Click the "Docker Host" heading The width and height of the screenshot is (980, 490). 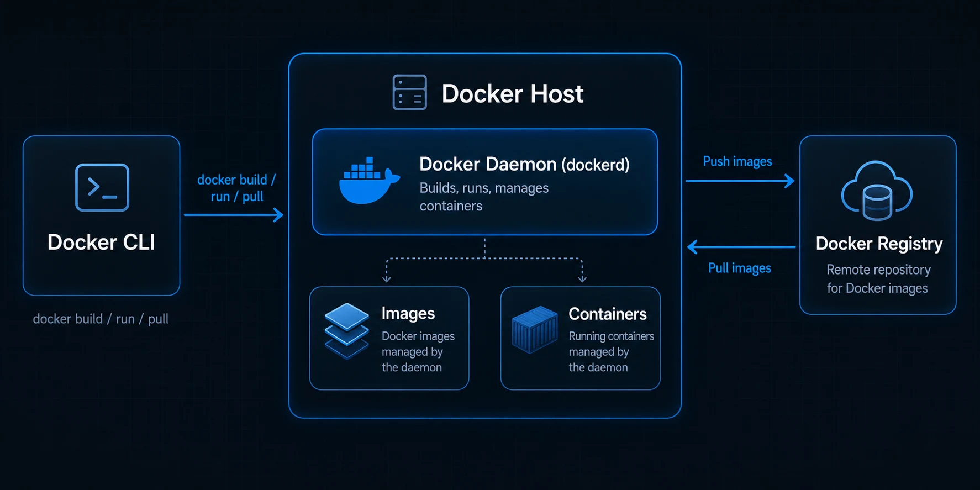coord(512,93)
